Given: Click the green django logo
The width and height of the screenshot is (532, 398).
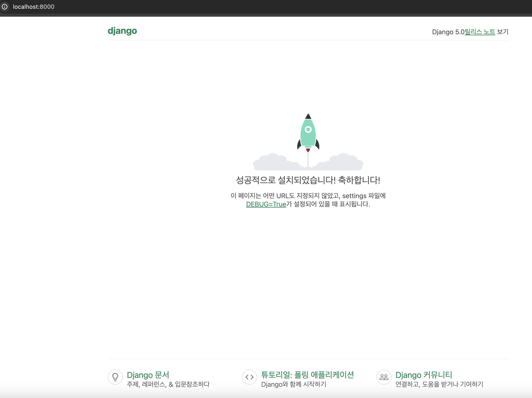Looking at the screenshot, I should pyautogui.click(x=122, y=31).
